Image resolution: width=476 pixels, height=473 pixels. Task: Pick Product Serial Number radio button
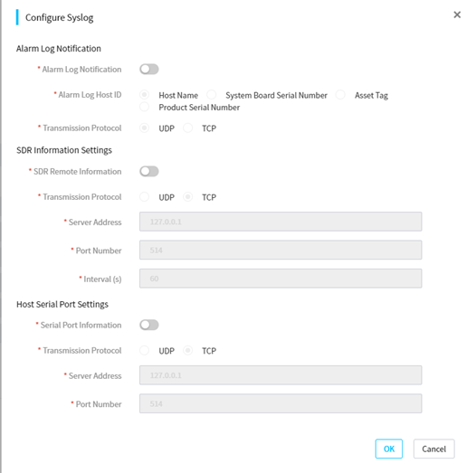[x=144, y=107]
